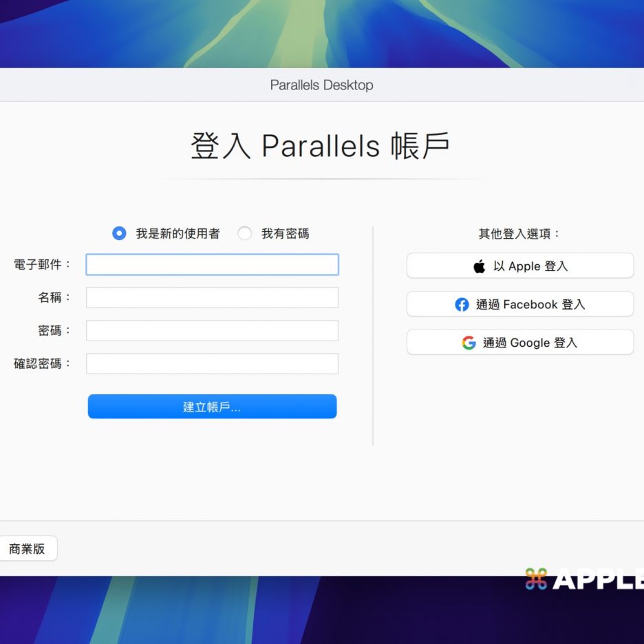
Task: Click the 登入 Parallels 帳戶 heading
Action: [321, 146]
